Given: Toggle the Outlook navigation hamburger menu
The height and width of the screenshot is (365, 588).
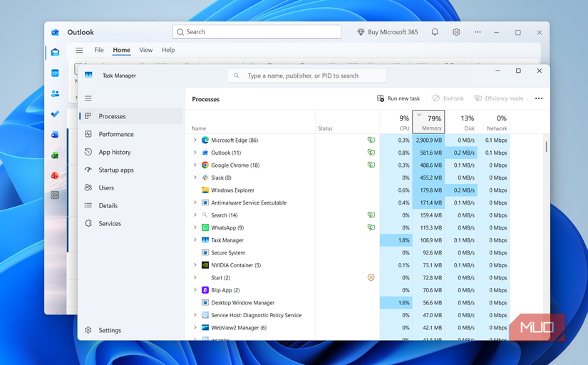Looking at the screenshot, I should [x=79, y=51].
